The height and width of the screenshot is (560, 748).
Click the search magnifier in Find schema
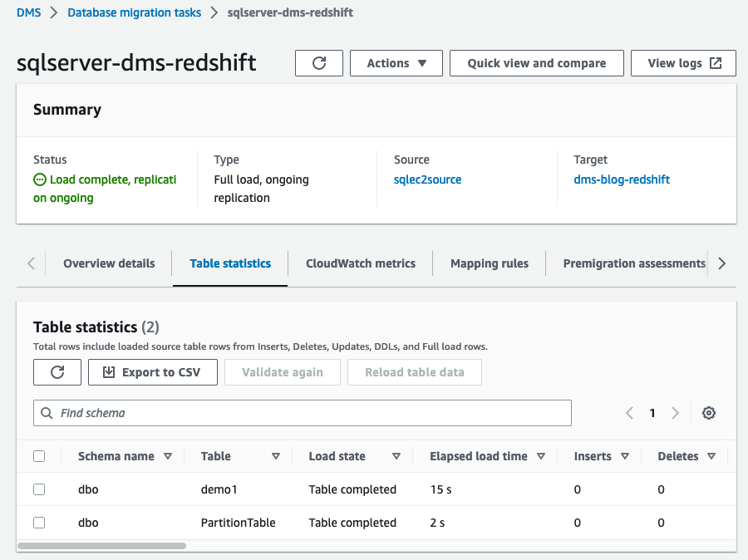(x=46, y=413)
